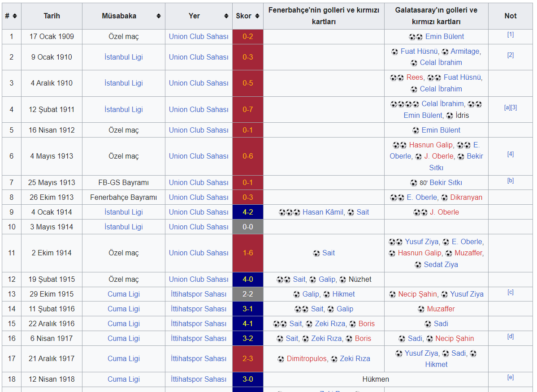
Task: Open Union Club Sahası link in row 1
Action: click(199, 37)
